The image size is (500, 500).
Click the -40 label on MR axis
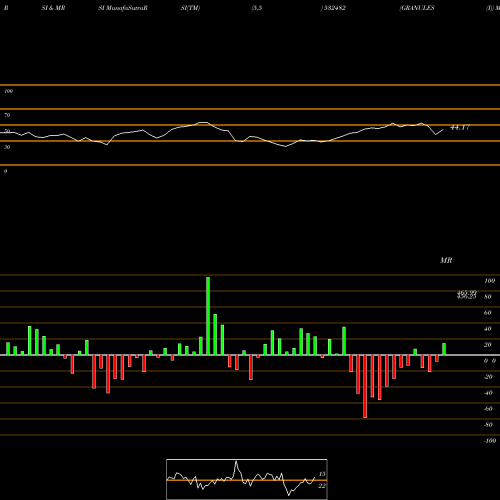(488, 393)
